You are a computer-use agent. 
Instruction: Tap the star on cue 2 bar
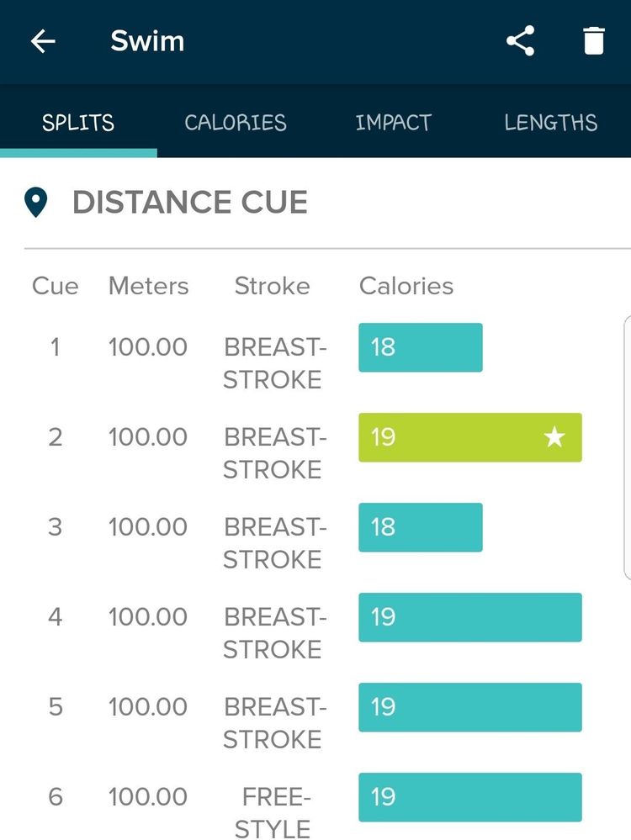[x=554, y=437]
